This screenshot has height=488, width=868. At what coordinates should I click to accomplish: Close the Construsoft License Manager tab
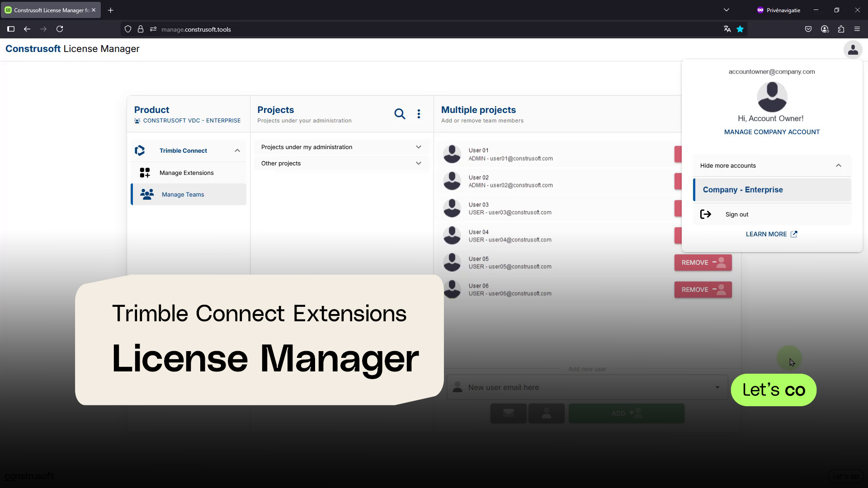coord(94,10)
